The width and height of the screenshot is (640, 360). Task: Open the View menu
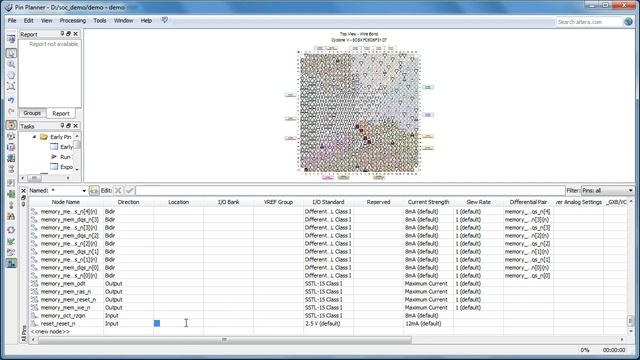(x=46, y=20)
